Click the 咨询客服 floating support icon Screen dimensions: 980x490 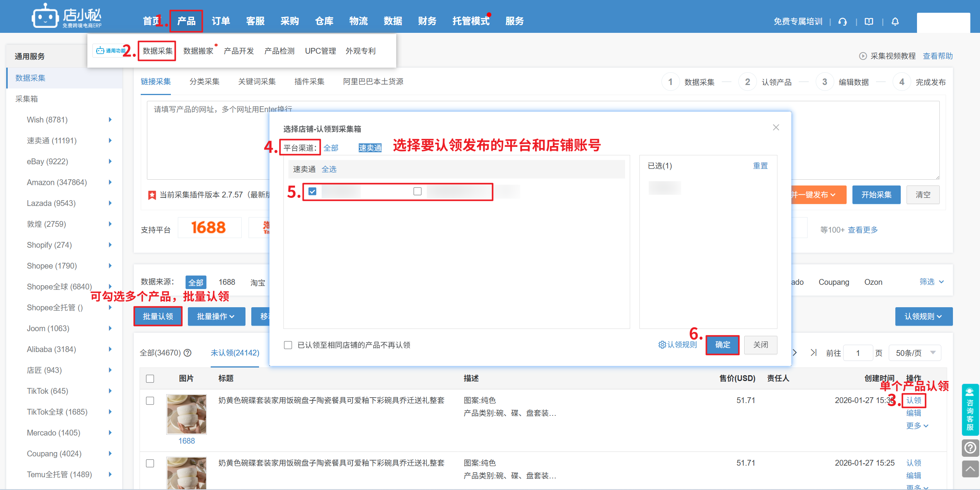pyautogui.click(x=970, y=409)
